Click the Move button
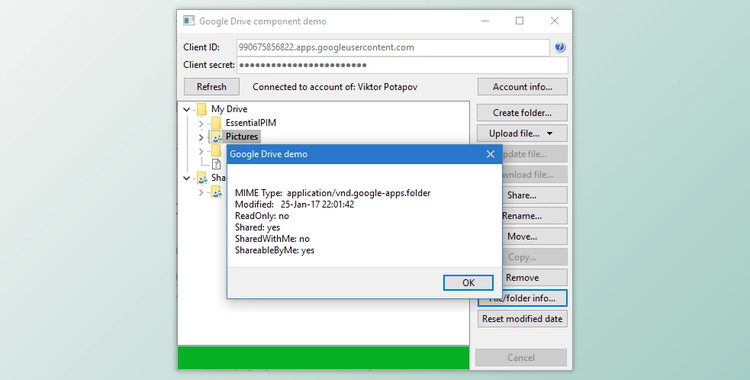Image resolution: width=750 pixels, height=380 pixels. click(x=534, y=236)
